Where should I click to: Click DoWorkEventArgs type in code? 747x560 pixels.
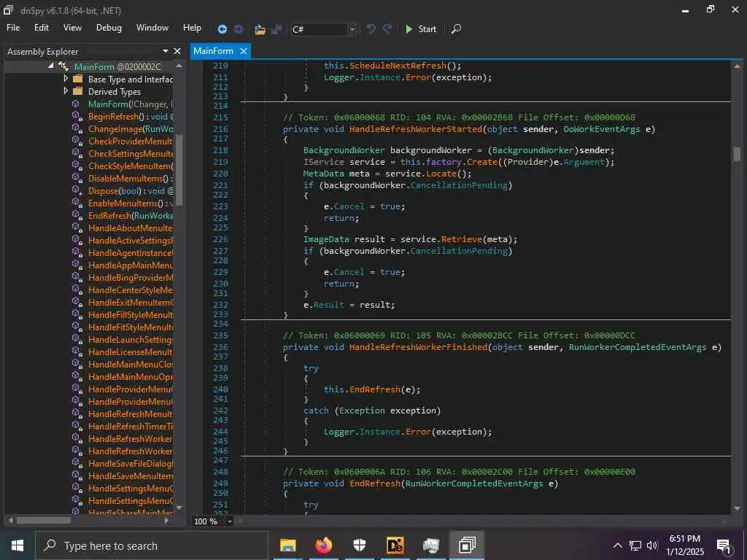click(602, 129)
